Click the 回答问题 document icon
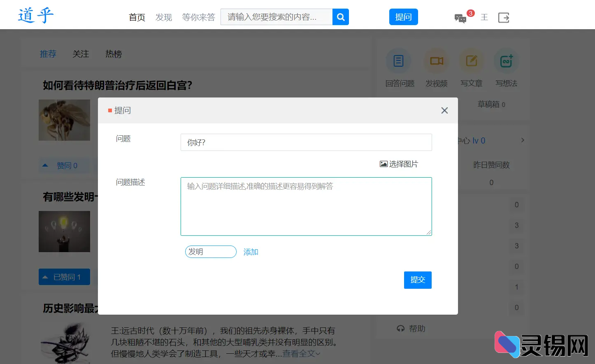Image resolution: width=595 pixels, height=364 pixels. tap(398, 61)
